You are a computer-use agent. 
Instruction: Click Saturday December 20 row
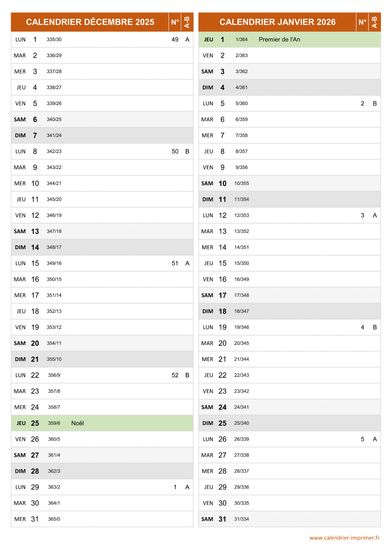coord(102,343)
